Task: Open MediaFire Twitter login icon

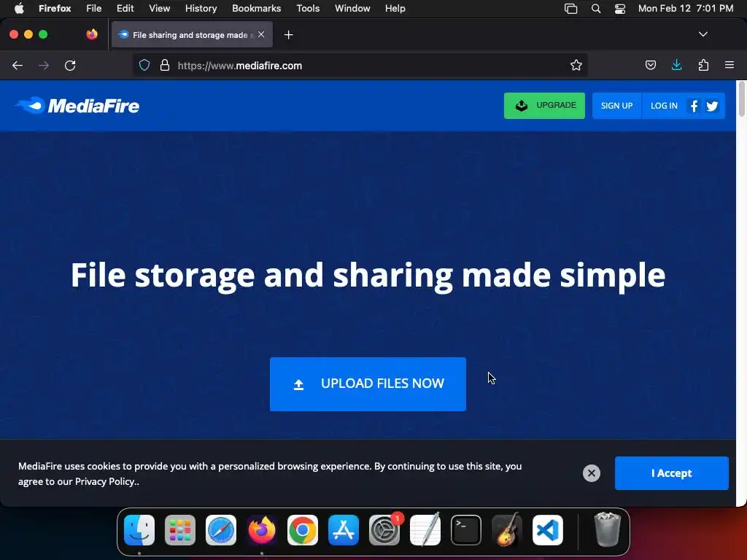Action: point(712,106)
